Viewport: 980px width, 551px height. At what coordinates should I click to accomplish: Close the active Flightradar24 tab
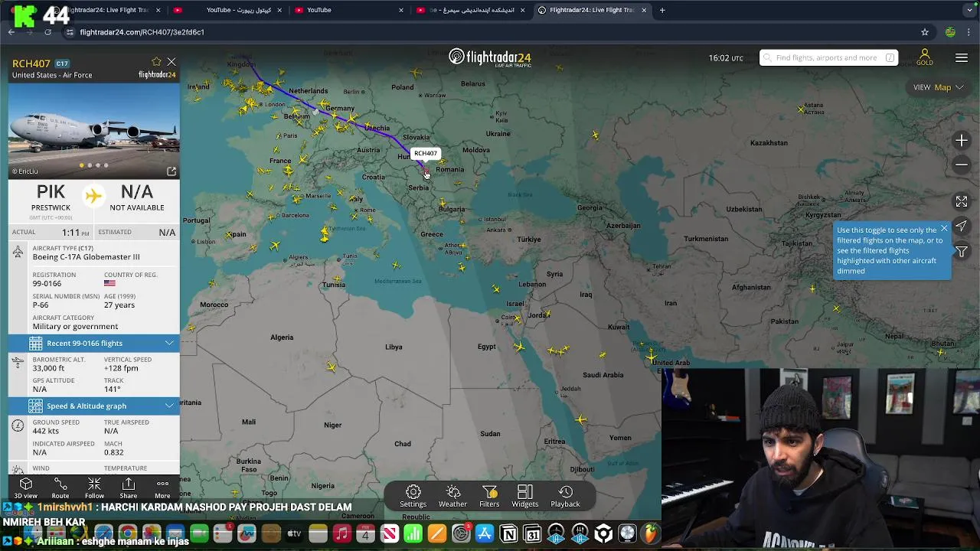tap(644, 10)
